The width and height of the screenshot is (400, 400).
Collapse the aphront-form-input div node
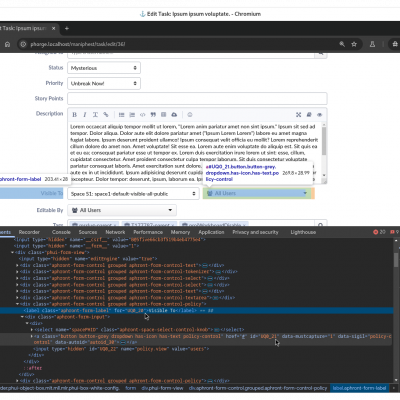(23, 317)
